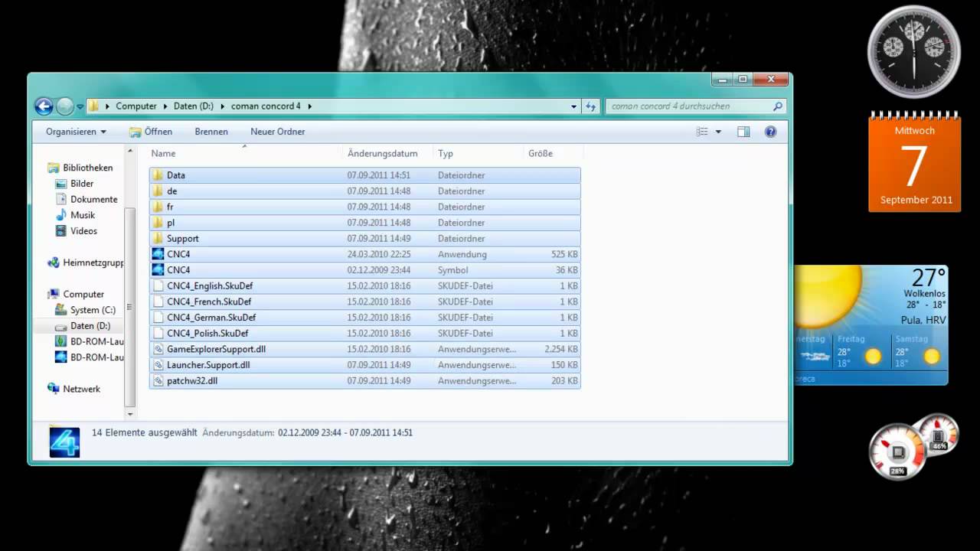Expand the arrow after Daten (D:) breadcrumb
Screen dimensions: 980x551
click(x=224, y=106)
